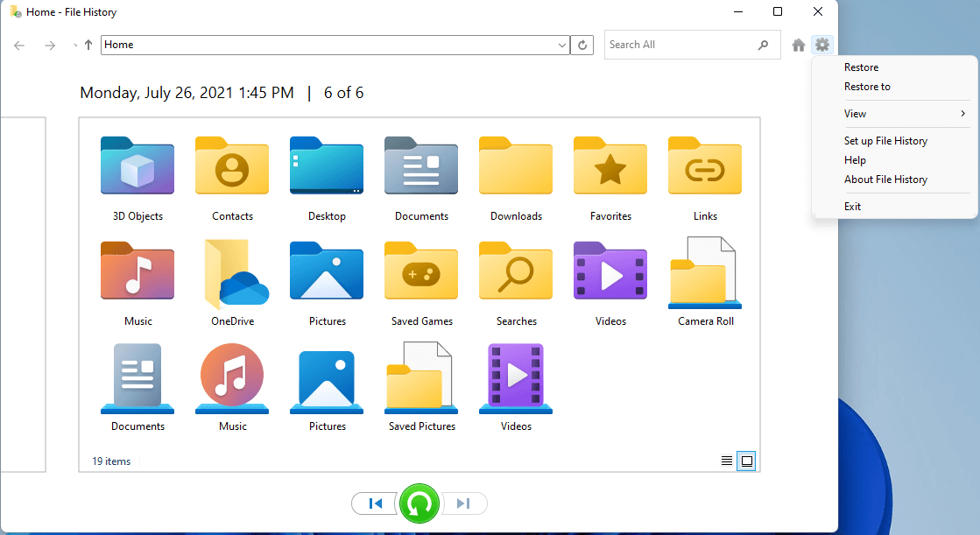Image resolution: width=980 pixels, height=535 pixels.
Task: Click the '6 of 6' version counter
Action: [x=343, y=93]
